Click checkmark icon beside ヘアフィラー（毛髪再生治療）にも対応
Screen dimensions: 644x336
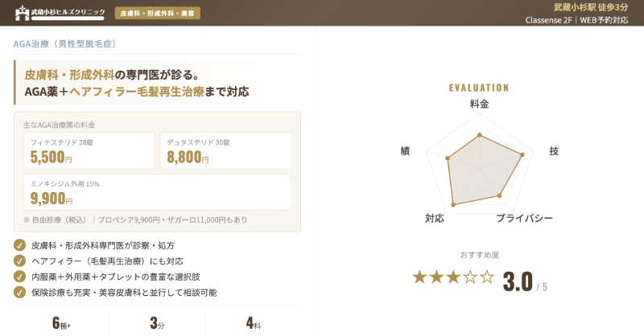click(x=20, y=261)
